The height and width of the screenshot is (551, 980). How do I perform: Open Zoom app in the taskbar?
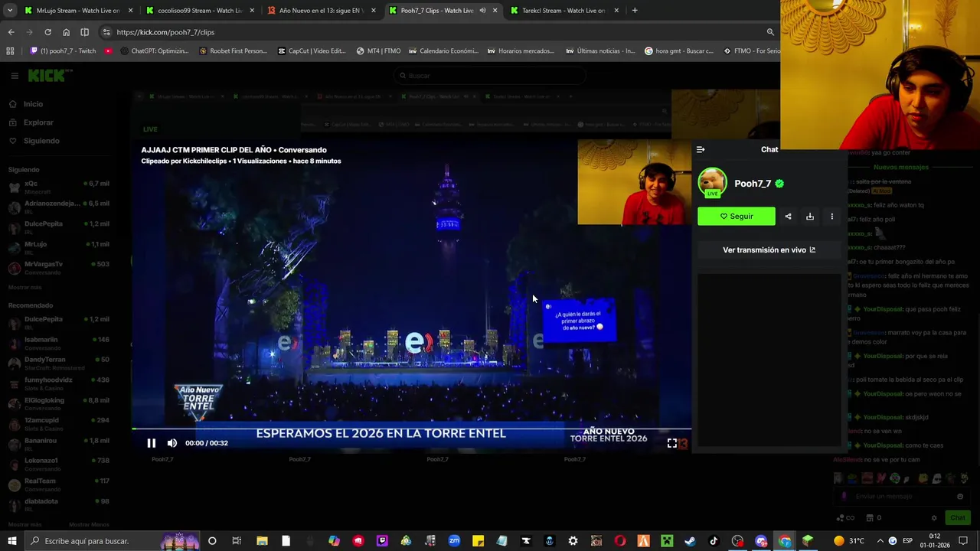click(x=454, y=541)
